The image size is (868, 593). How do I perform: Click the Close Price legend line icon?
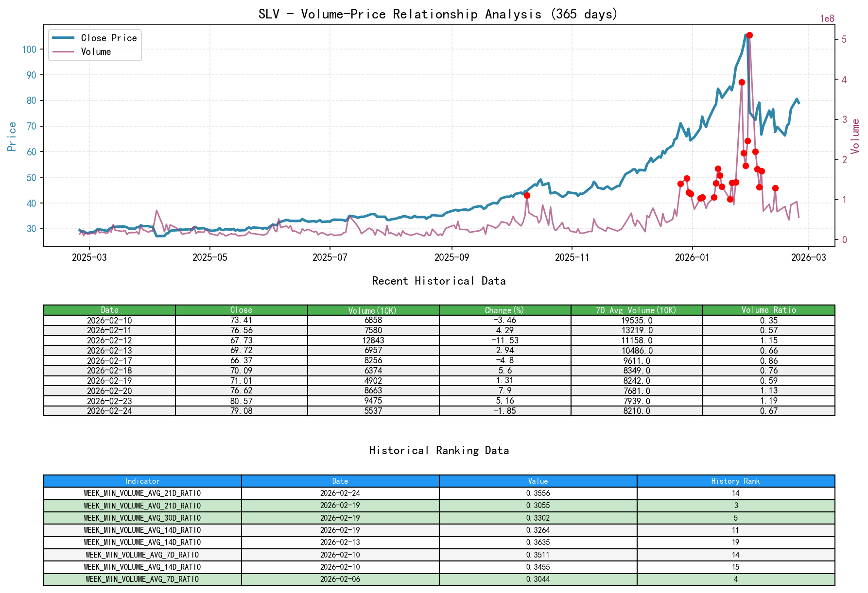point(64,38)
